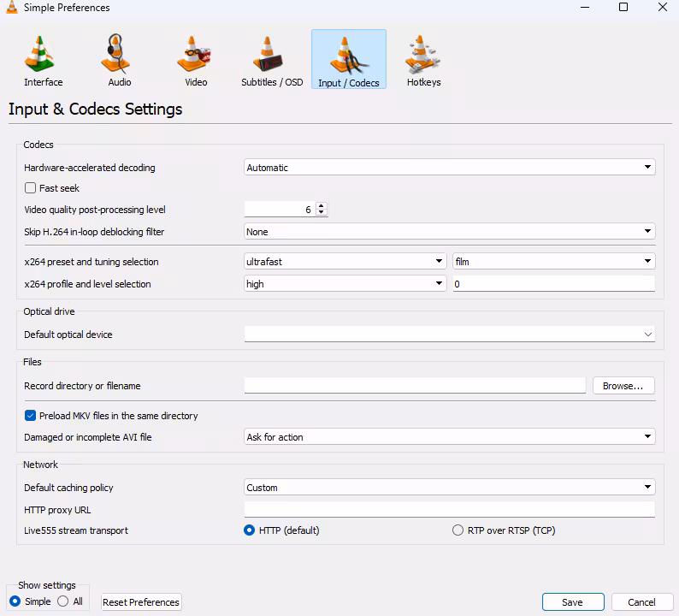The height and width of the screenshot is (616, 679).
Task: Click the Hardware-accelerated decoding label
Action: coord(90,168)
